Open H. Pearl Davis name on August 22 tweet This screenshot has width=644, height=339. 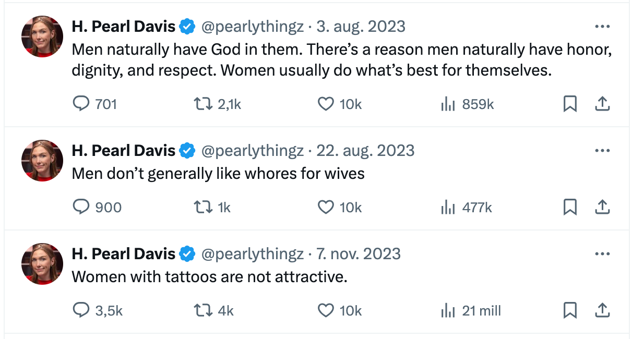[x=124, y=151]
